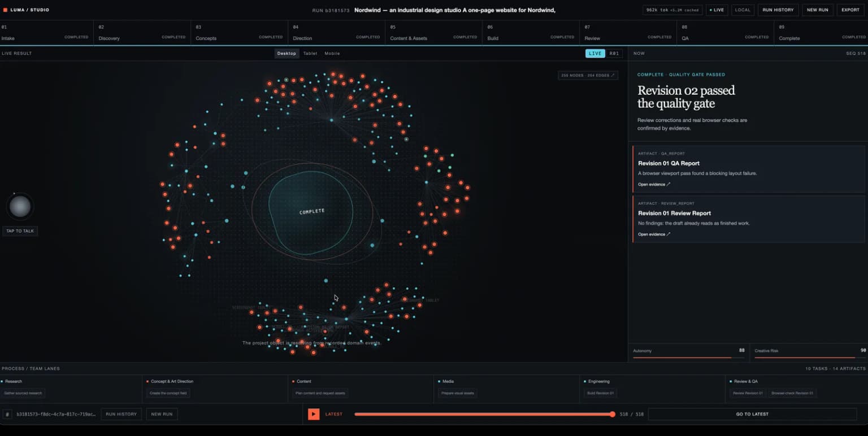Viewport: 868px width, 436px height.
Task: Toggle the LIVE status indicator in header
Action: 717,10
